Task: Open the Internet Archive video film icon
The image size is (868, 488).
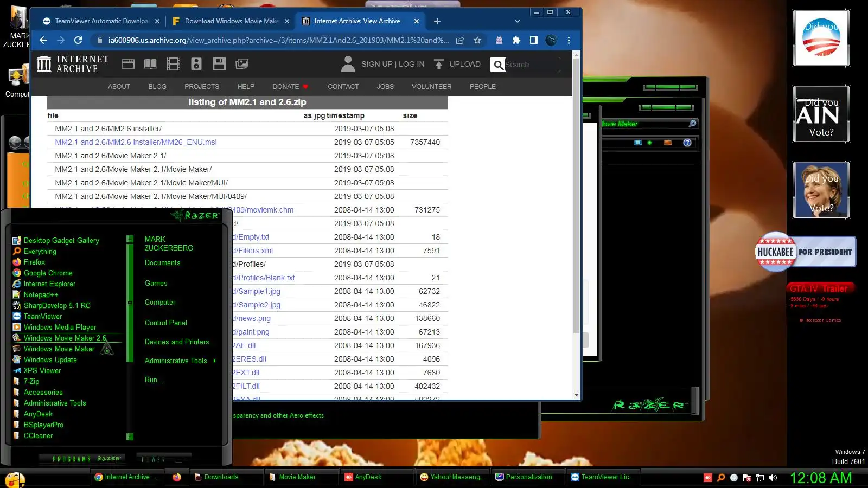Action: (174, 64)
